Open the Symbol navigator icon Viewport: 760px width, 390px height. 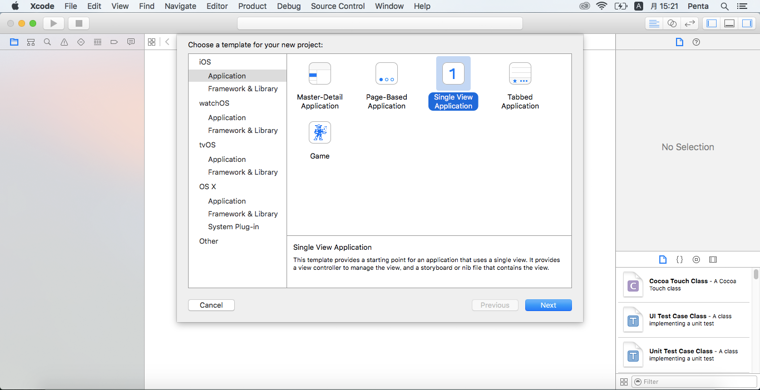coord(31,42)
